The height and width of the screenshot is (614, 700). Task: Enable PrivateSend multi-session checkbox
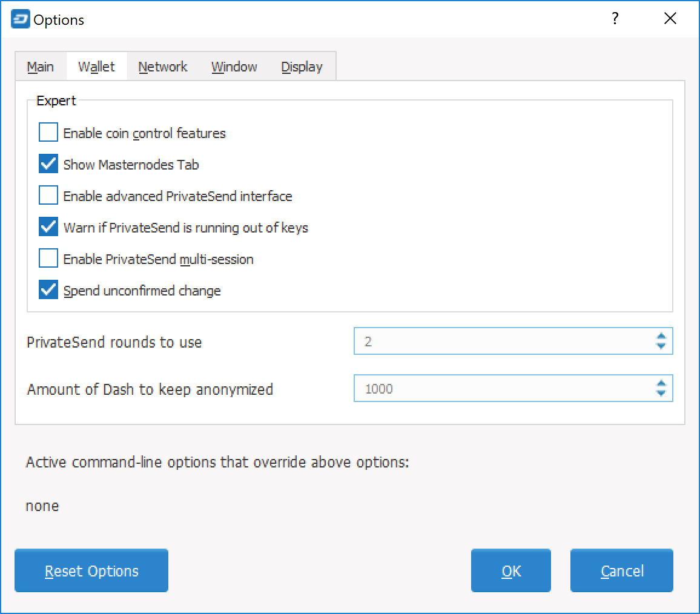(48, 259)
